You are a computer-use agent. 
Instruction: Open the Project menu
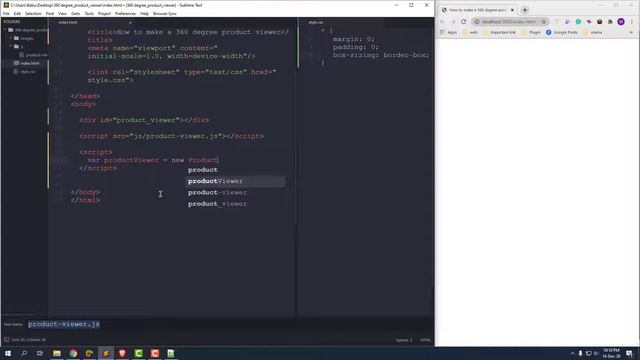coord(104,13)
